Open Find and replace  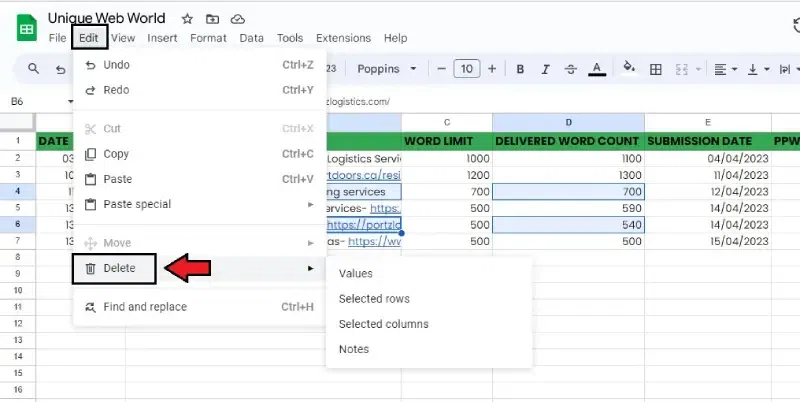click(x=199, y=307)
